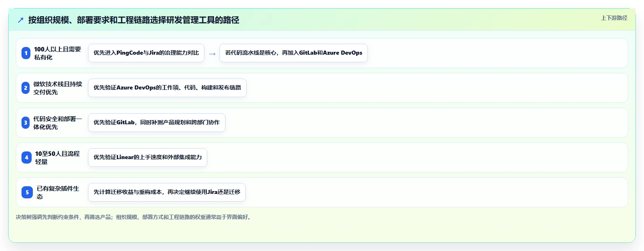The image size is (644, 251).
Task: Click the title 按组织规模、部署要求和工程链路选择研发管理工具的路径
Action: pyautogui.click(x=134, y=20)
